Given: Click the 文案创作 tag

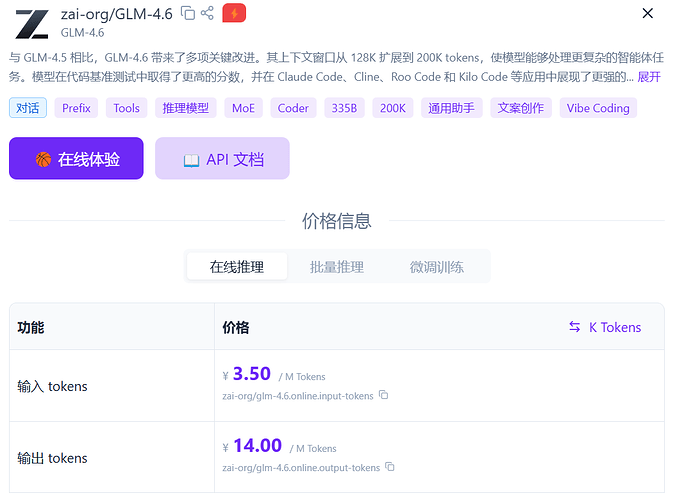Looking at the screenshot, I should coord(521,108).
